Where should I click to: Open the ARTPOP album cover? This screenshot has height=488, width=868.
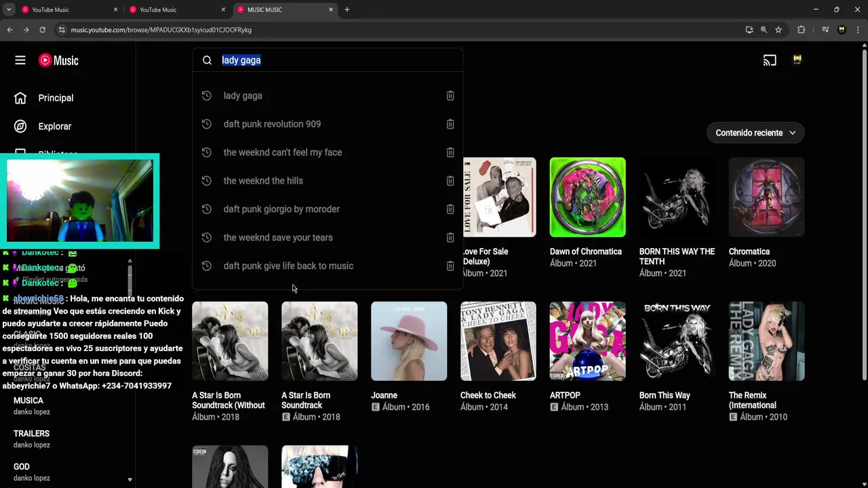point(588,341)
